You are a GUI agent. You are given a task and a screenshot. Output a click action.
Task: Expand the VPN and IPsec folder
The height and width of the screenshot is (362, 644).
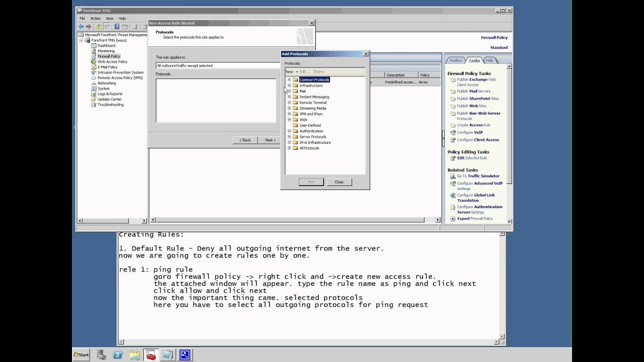pyautogui.click(x=289, y=114)
